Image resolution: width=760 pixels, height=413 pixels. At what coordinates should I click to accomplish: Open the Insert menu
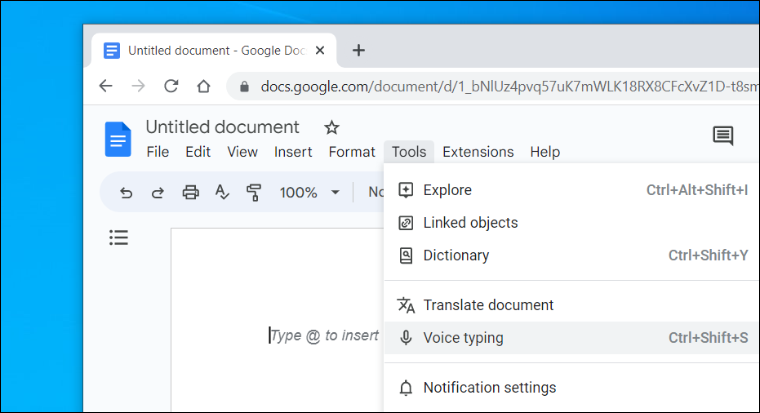293,152
